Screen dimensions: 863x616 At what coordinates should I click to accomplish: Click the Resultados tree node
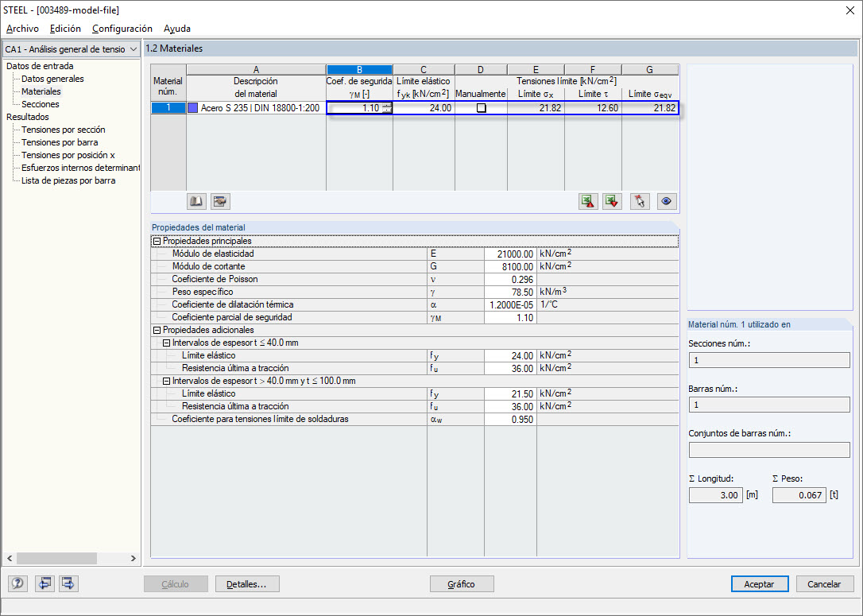pyautogui.click(x=28, y=117)
